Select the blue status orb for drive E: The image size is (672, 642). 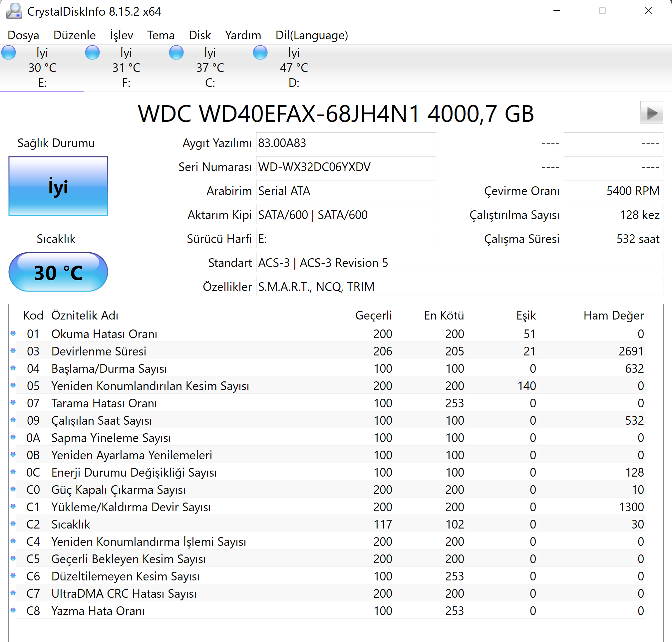pos(9,53)
